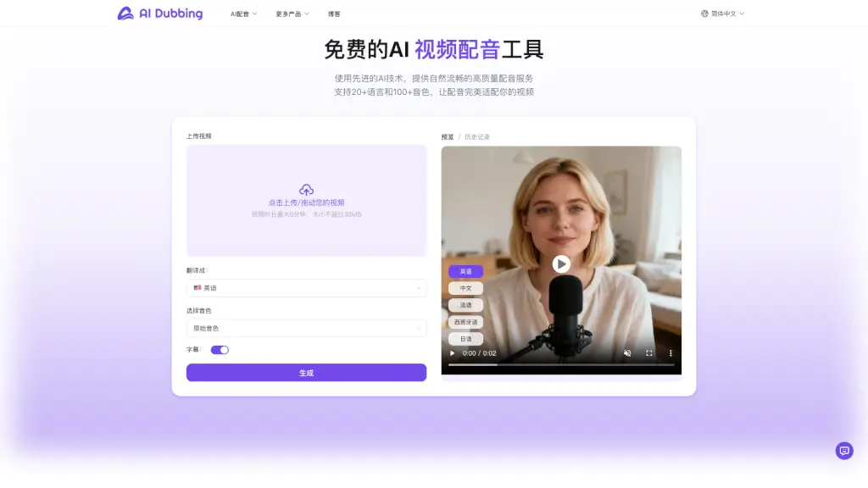Expand the 简体中文 language selector

[723, 14]
